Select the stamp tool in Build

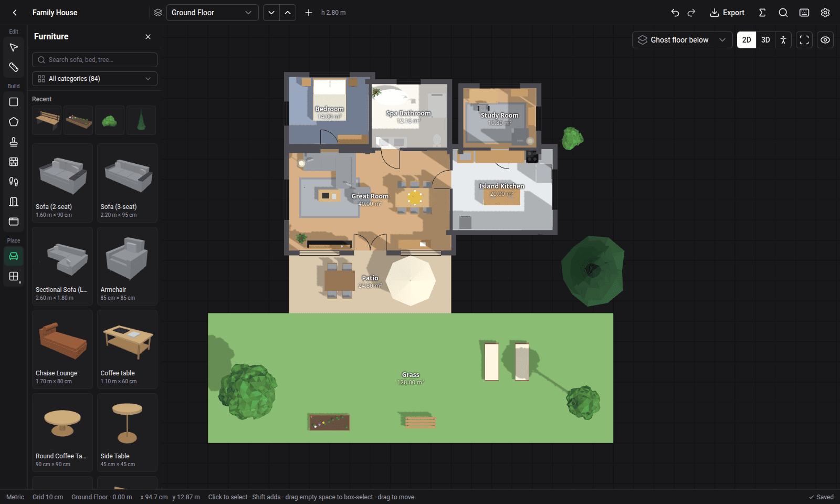[x=14, y=142]
